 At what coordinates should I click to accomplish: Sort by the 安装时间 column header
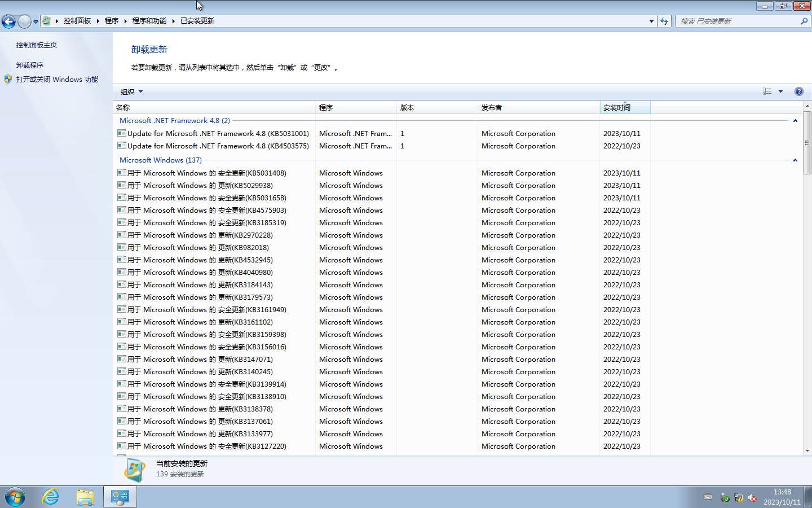tap(625, 107)
